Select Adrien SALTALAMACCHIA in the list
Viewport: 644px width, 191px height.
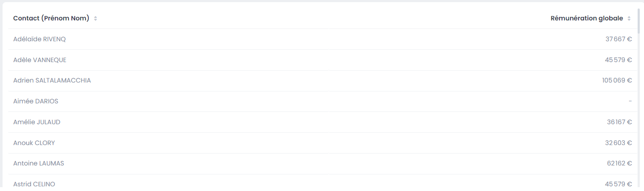pos(52,80)
